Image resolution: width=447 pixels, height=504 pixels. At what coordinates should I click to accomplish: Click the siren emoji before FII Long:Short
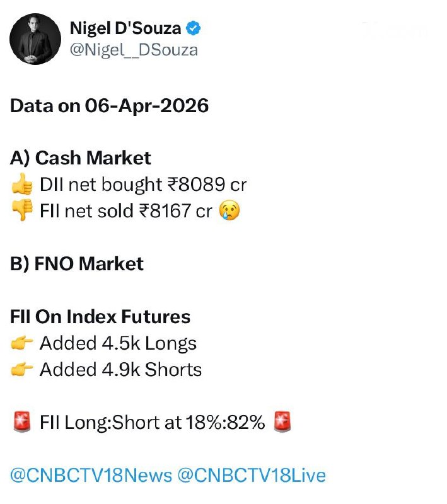(22, 423)
